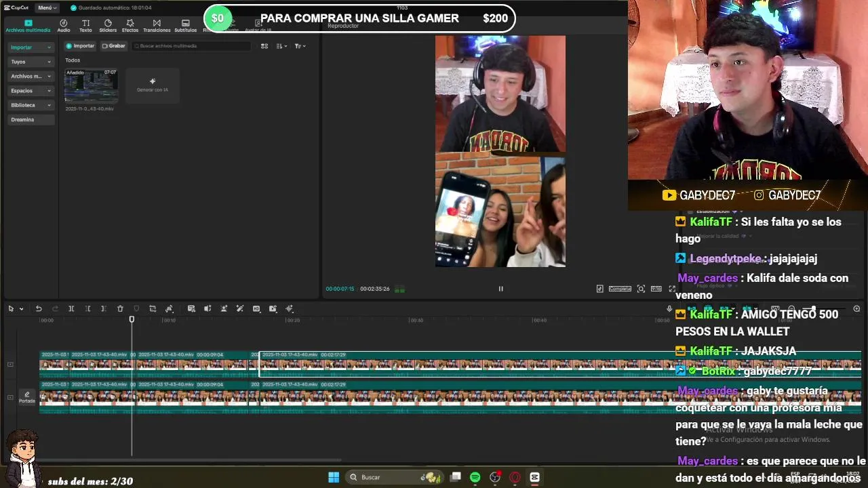Image resolution: width=868 pixels, height=488 pixels.
Task: Expand the Importar sidebar section
Action: tap(31, 47)
